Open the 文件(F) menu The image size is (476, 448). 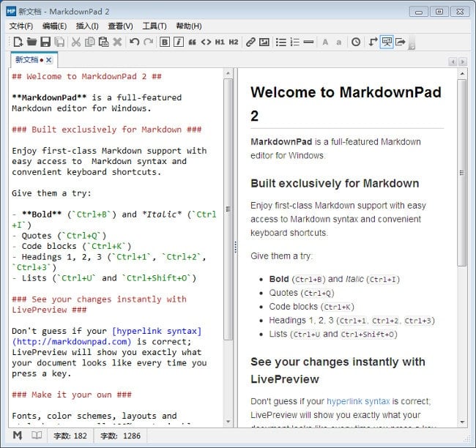point(21,26)
